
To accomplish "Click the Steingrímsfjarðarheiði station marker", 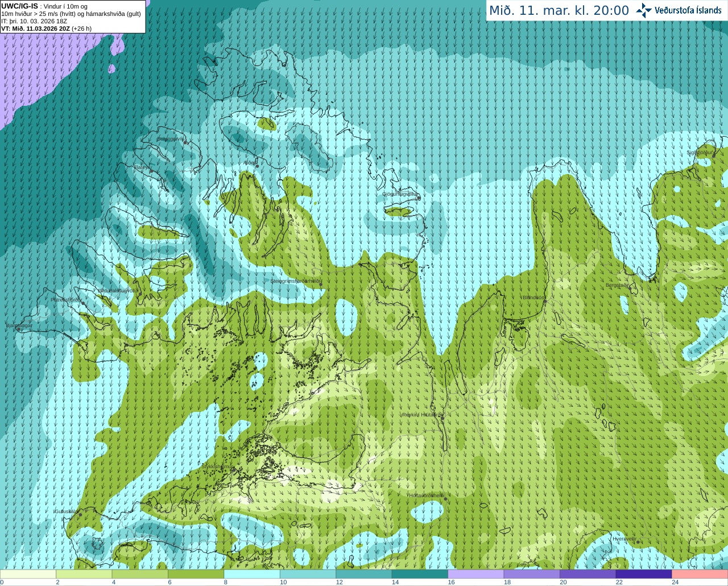I will pos(320,284).
